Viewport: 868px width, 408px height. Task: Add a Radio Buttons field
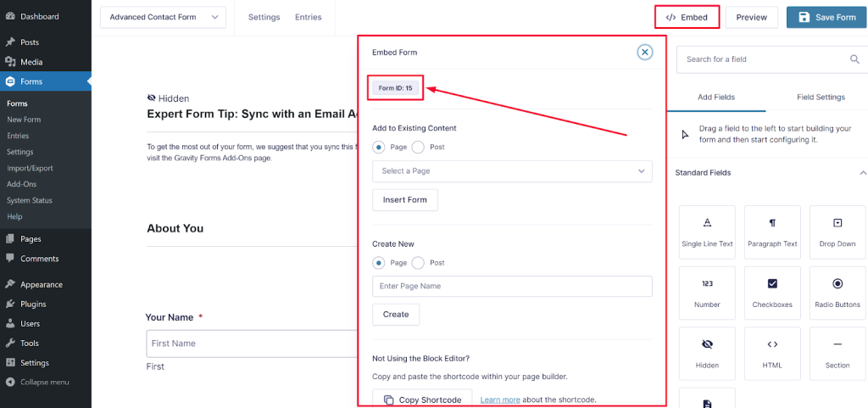pos(837,294)
